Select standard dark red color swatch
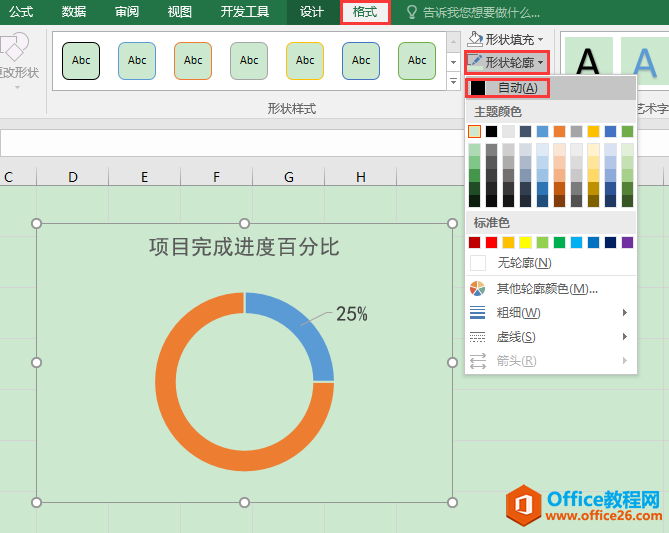 point(474,242)
